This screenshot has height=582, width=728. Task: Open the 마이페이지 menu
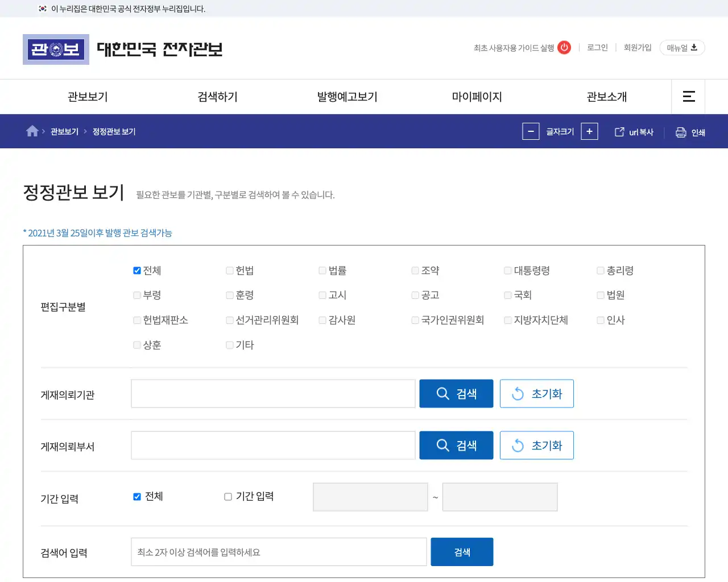click(477, 97)
